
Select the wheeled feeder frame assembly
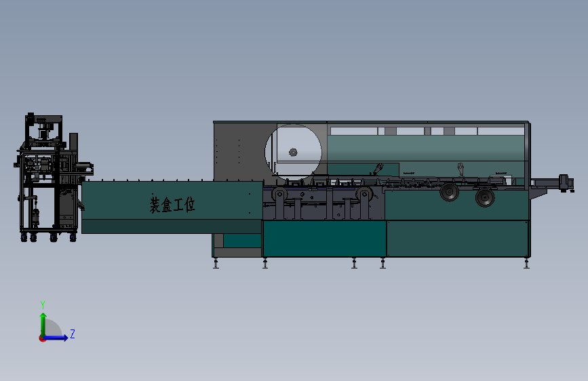pos(54,178)
